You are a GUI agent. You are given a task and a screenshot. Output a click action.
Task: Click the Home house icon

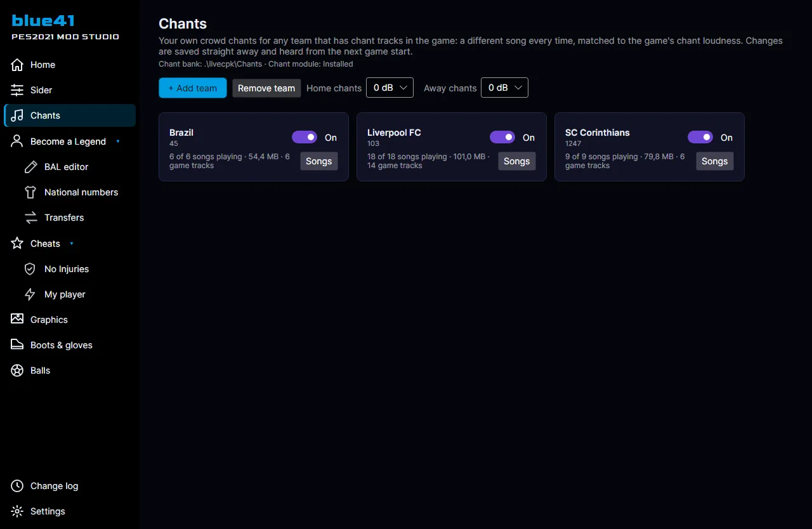[17, 65]
